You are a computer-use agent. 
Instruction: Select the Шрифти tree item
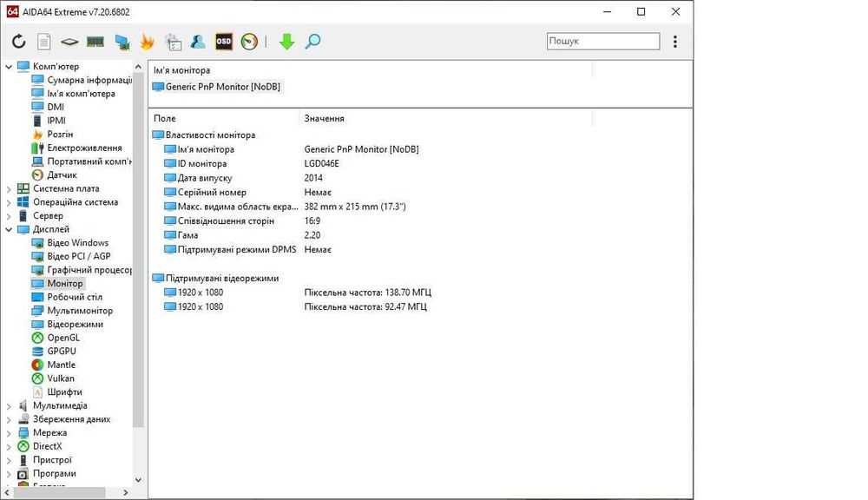[x=57, y=392]
